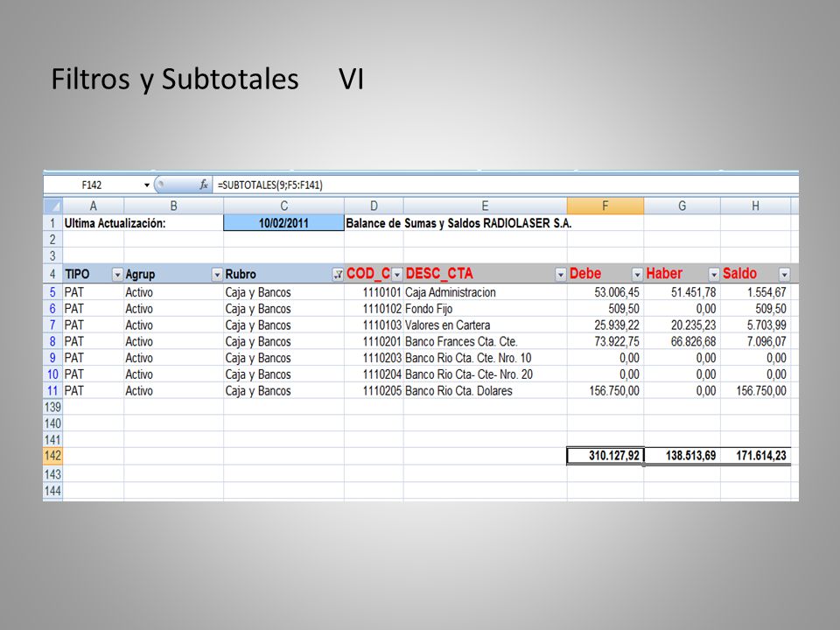
Task: Open the Debe filter dropdown
Action: point(637,275)
